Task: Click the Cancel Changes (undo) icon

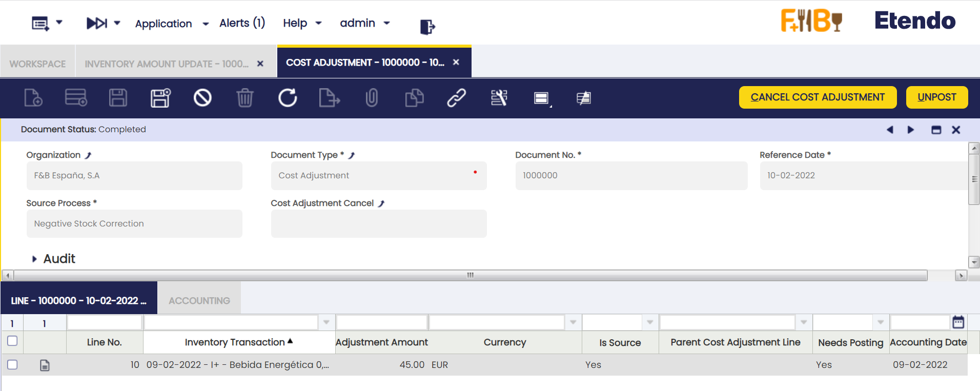Action: point(202,97)
